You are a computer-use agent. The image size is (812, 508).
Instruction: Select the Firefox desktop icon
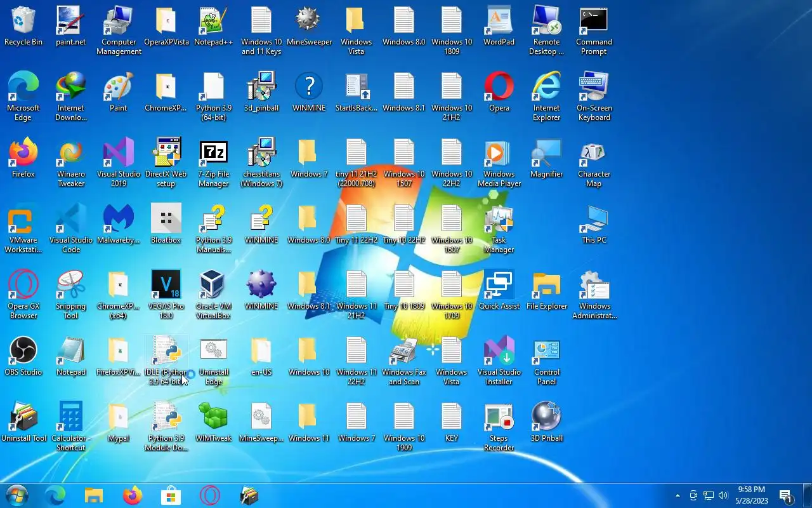click(23, 159)
